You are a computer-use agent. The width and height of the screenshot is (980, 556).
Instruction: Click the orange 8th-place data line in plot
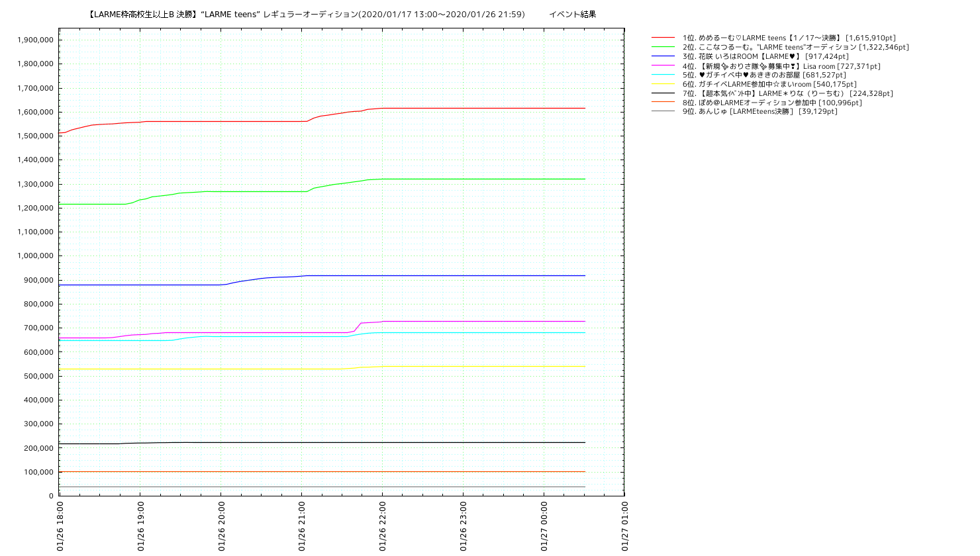pyautogui.click(x=322, y=471)
